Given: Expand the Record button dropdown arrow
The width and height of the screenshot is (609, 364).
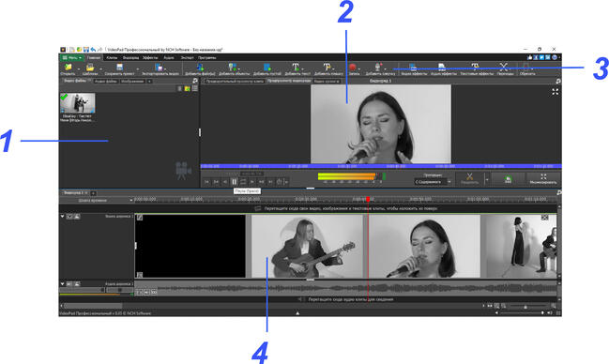Looking at the screenshot, I should tap(359, 69).
